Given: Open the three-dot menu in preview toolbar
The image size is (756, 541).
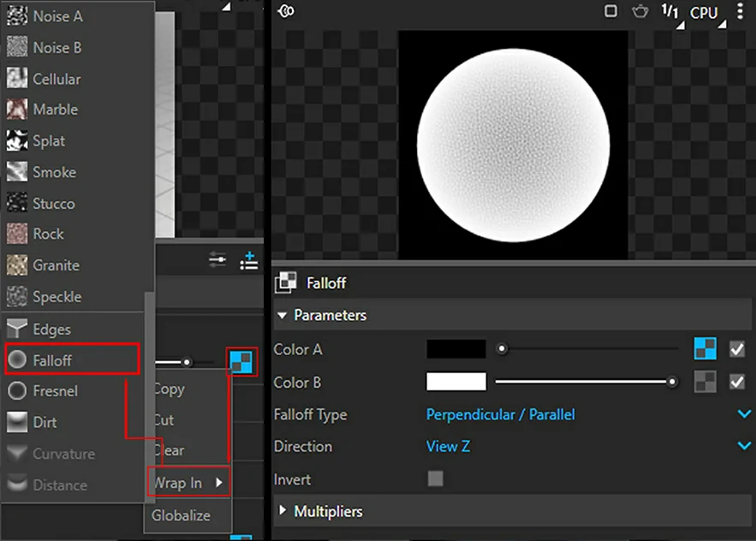Looking at the screenshot, I should (x=740, y=12).
